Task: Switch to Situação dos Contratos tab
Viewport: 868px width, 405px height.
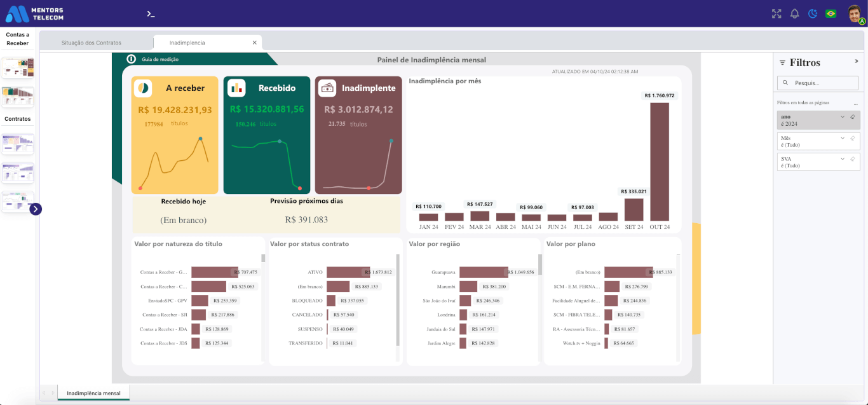Action: pyautogui.click(x=92, y=43)
